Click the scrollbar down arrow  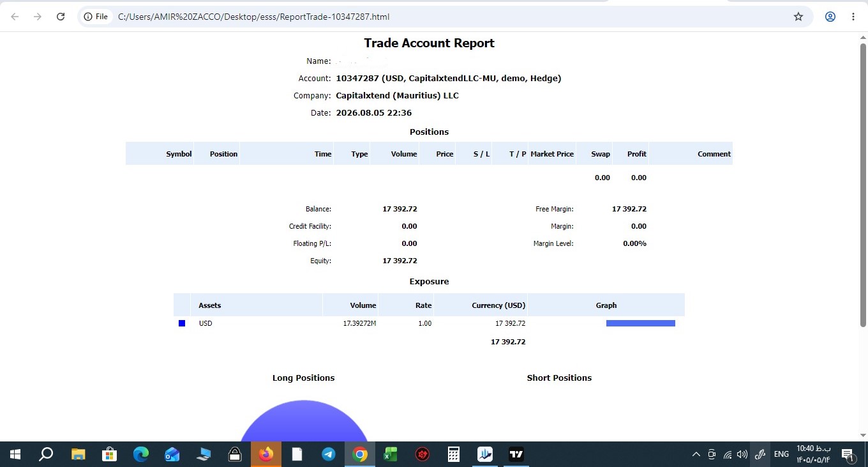(863, 435)
